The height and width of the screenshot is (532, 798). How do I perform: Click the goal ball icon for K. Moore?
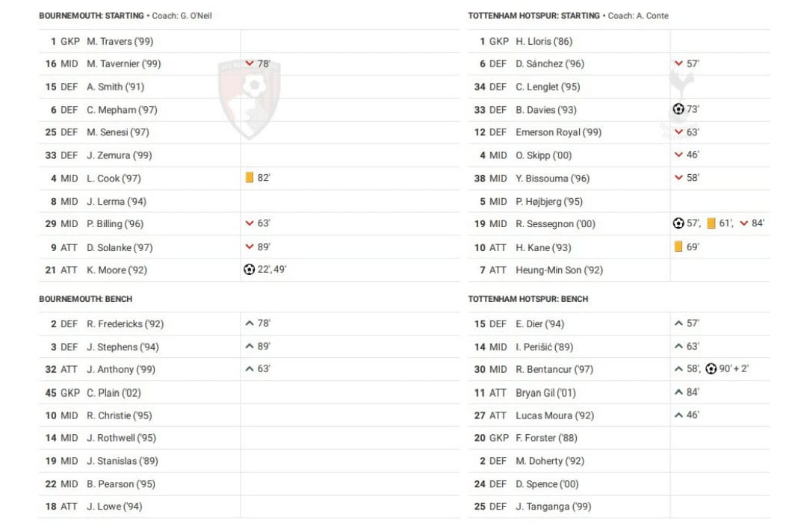(249, 269)
